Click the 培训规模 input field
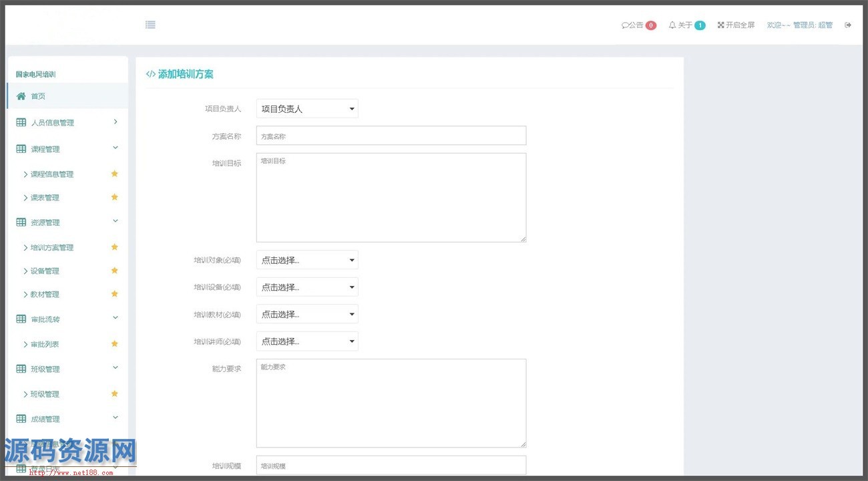Screen dimensions: 868x481 click(x=391, y=466)
